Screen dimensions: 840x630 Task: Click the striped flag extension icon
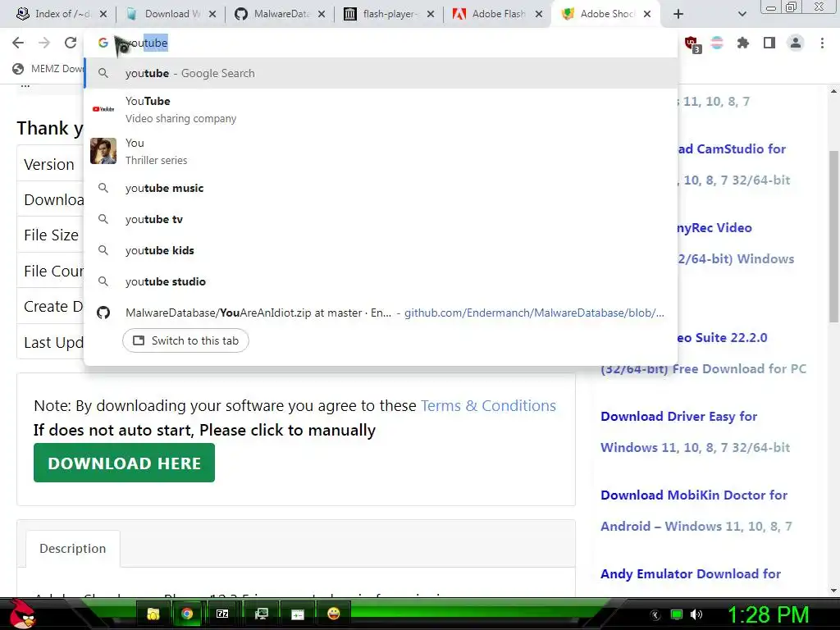pyautogui.click(x=717, y=43)
